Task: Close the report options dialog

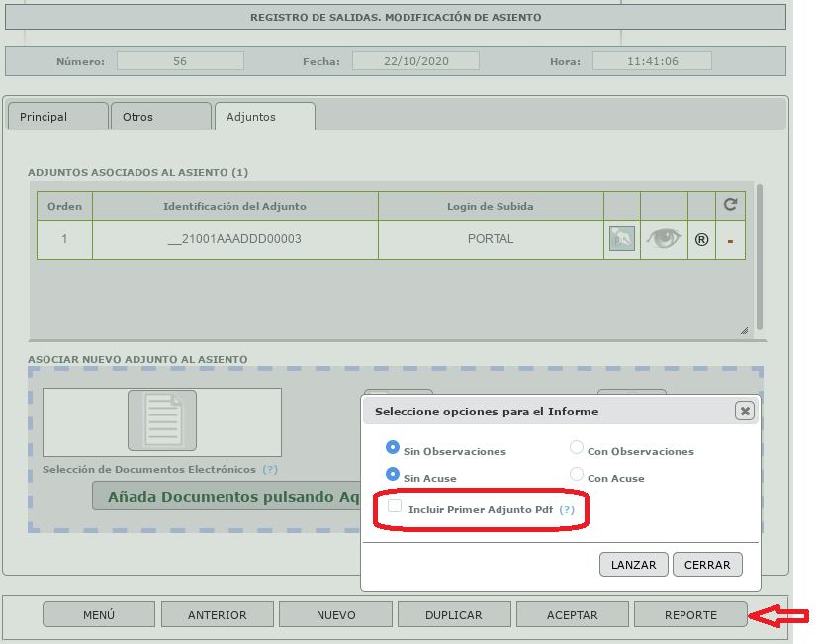Action: click(745, 412)
